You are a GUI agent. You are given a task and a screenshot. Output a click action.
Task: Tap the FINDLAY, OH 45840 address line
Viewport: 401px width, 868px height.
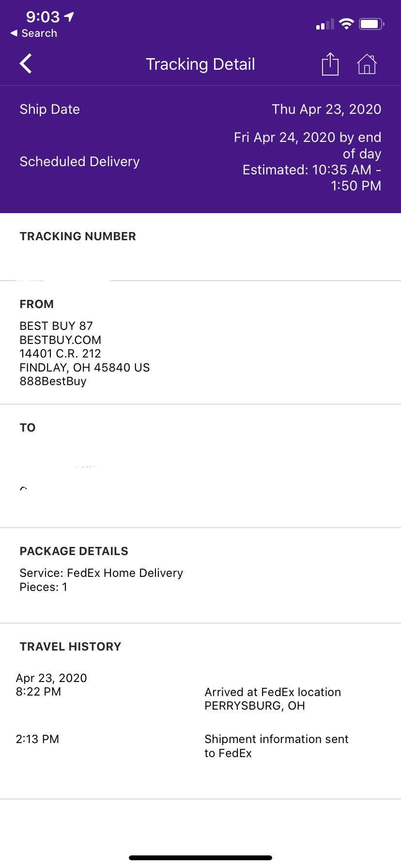point(85,368)
